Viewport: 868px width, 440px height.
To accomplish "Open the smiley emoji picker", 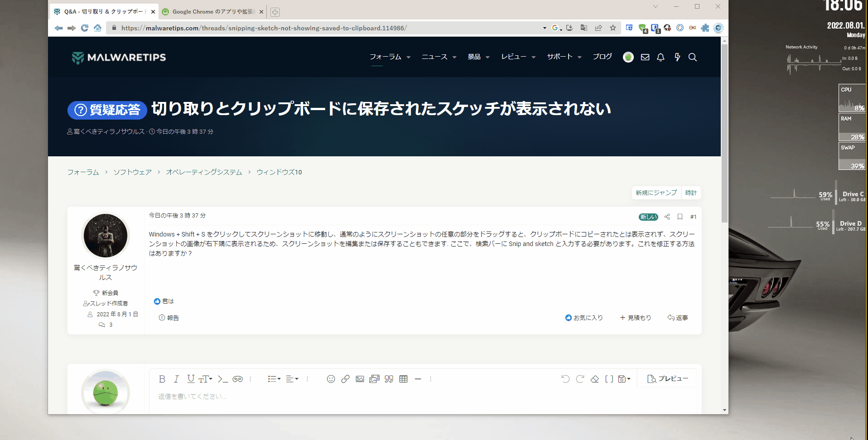I will tap(331, 379).
